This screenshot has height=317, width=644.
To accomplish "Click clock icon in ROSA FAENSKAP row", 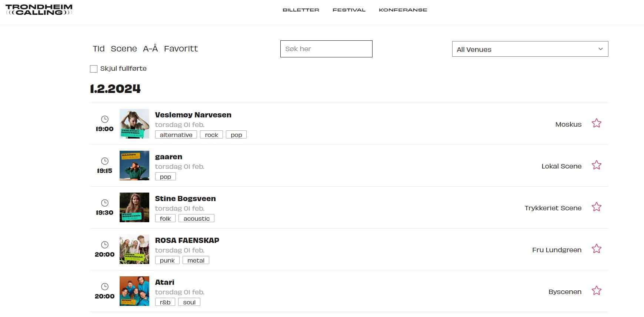I will 105,245.
